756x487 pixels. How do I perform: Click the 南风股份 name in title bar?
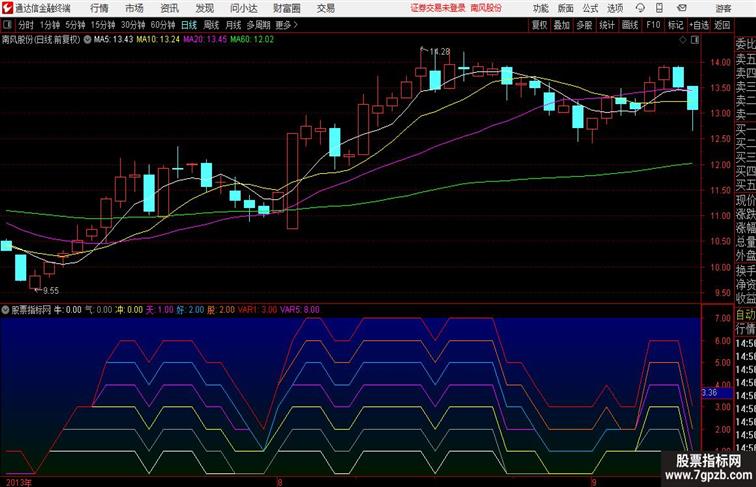(x=486, y=8)
